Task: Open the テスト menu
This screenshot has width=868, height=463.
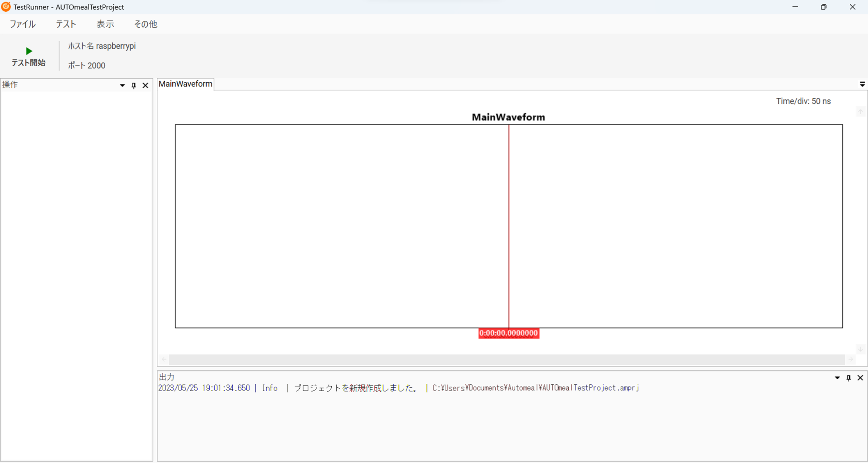Action: 66,24
